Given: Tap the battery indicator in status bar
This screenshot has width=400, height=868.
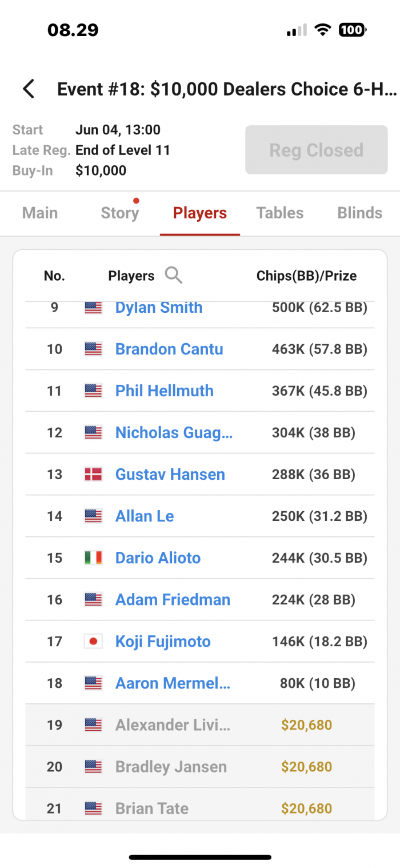Looking at the screenshot, I should (352, 30).
